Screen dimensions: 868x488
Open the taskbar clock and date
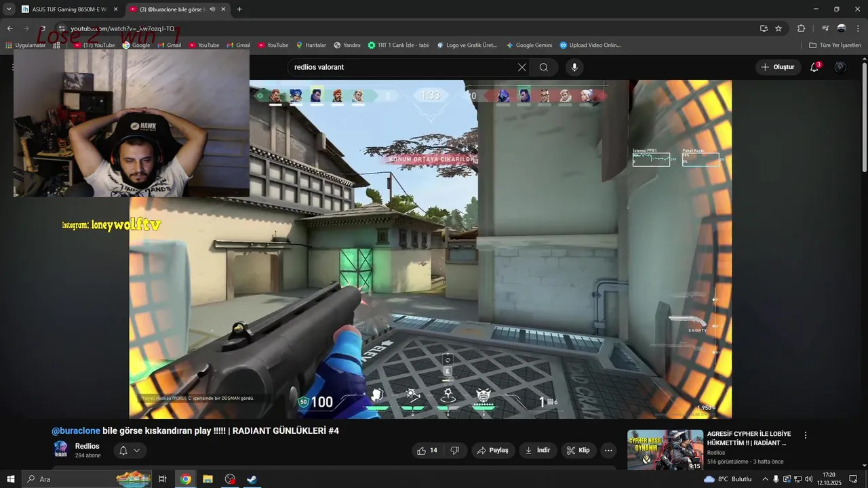pyautogui.click(x=828, y=479)
